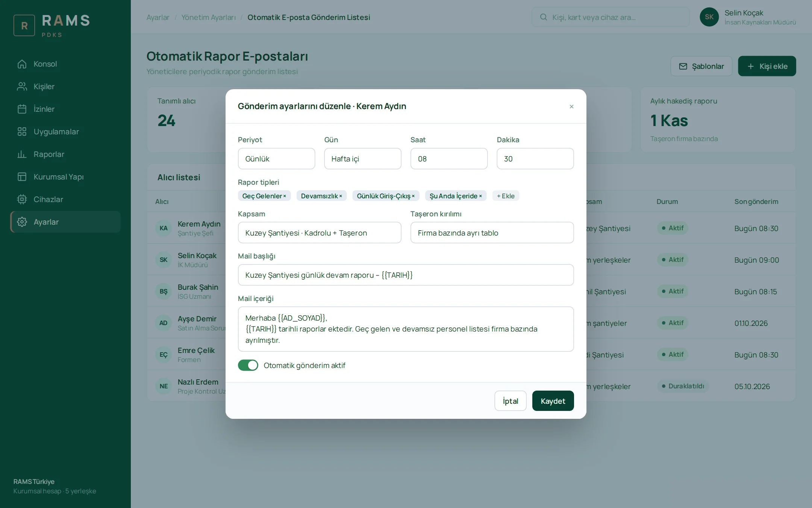812x508 pixels.
Task: Open the Taşeron kırılımı dropdown
Action: coord(492,233)
